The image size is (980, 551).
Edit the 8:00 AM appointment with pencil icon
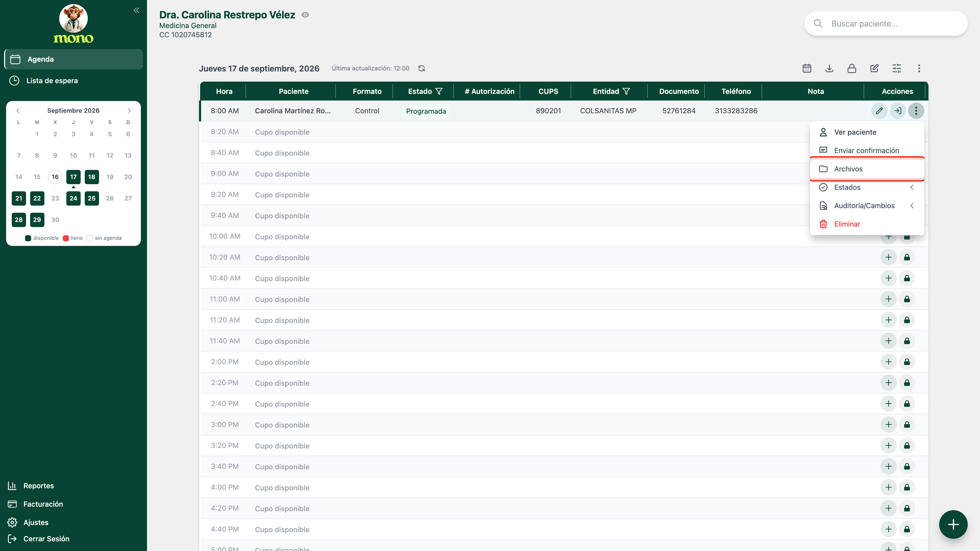coord(879,111)
